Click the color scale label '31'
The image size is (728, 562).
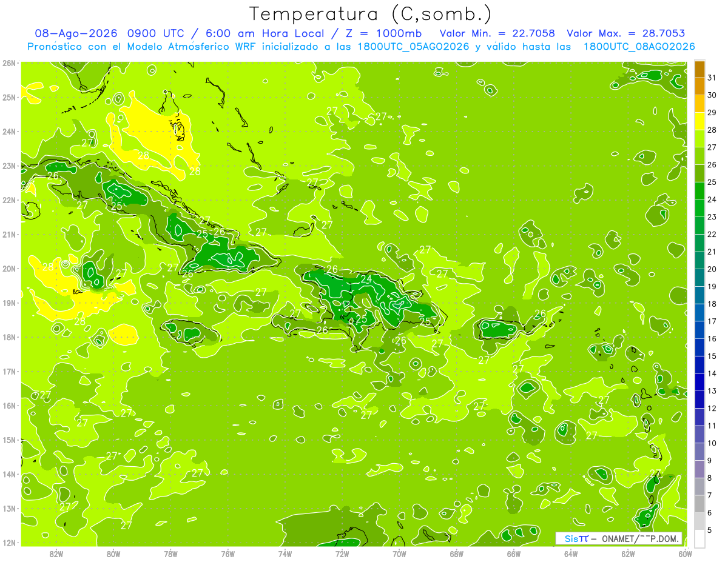712,78
